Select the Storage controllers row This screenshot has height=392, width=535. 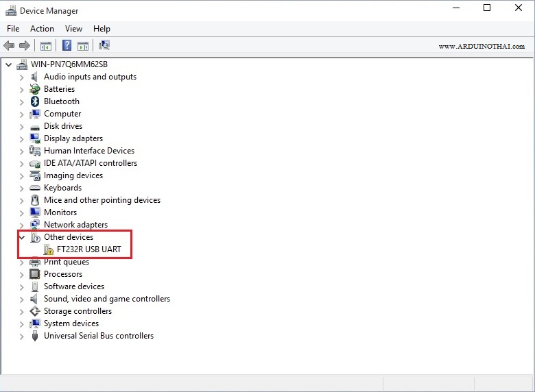pyautogui.click(x=78, y=311)
